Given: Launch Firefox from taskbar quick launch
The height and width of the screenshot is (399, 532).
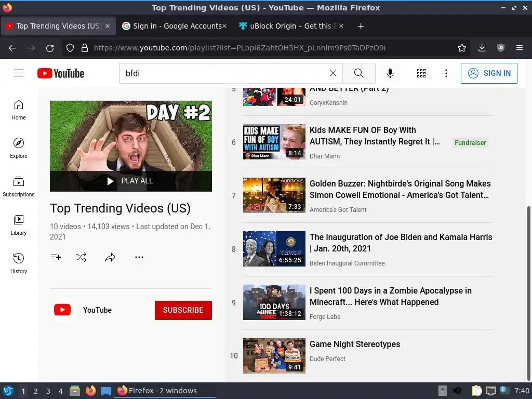Looking at the screenshot, I should tap(90, 391).
